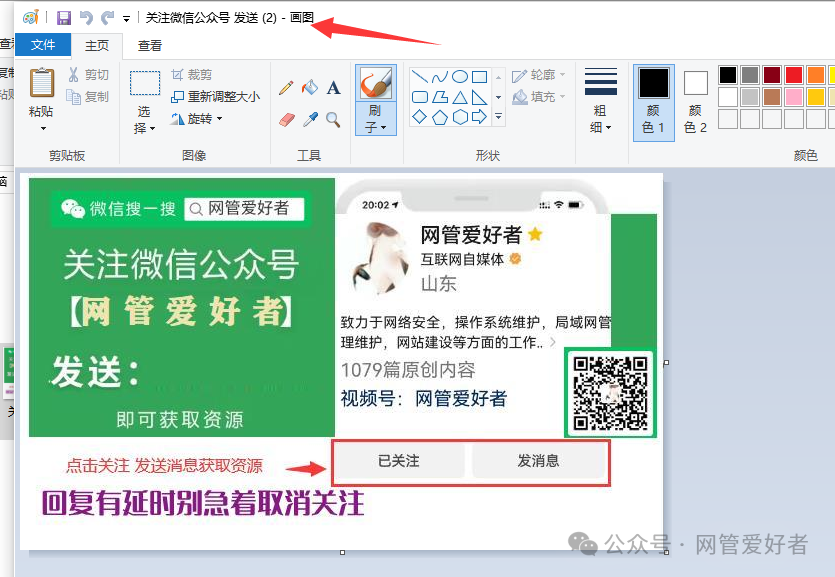Click the 裁剪 (Crop) button
This screenshot has width=835, height=577.
click(191, 75)
